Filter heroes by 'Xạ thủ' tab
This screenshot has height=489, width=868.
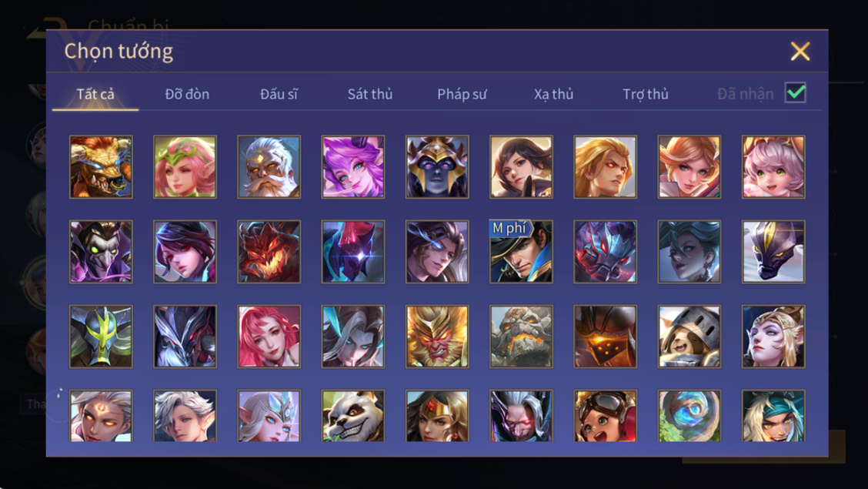click(x=553, y=94)
